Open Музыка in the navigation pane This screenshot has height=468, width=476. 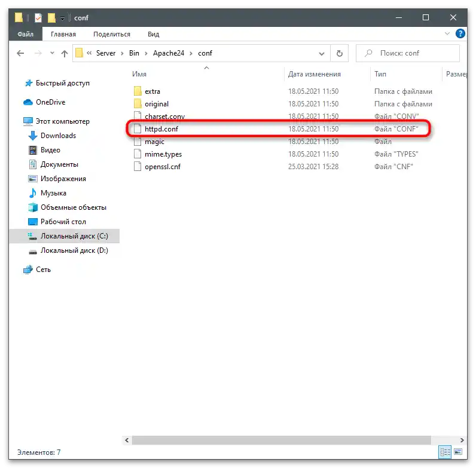point(53,193)
